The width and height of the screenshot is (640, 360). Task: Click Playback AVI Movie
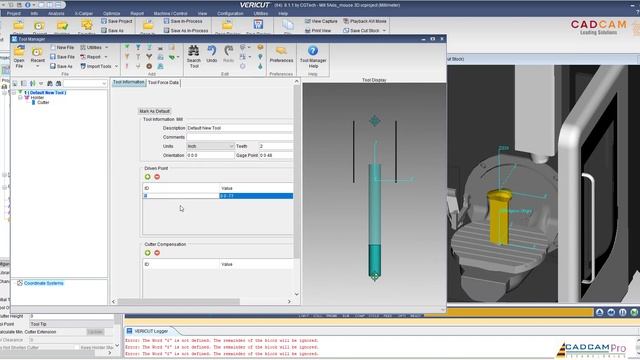tap(365, 21)
